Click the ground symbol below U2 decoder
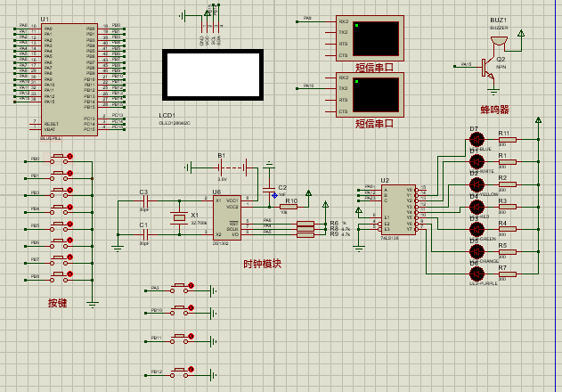 [x=358, y=249]
